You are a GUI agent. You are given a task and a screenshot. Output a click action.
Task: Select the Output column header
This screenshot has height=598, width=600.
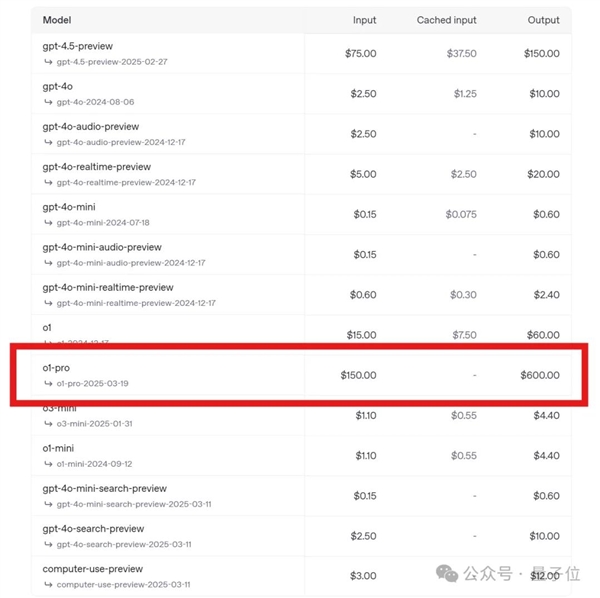tap(543, 20)
